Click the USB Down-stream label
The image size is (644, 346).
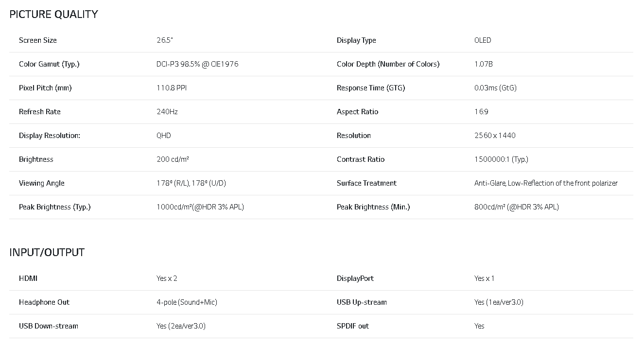49,326
